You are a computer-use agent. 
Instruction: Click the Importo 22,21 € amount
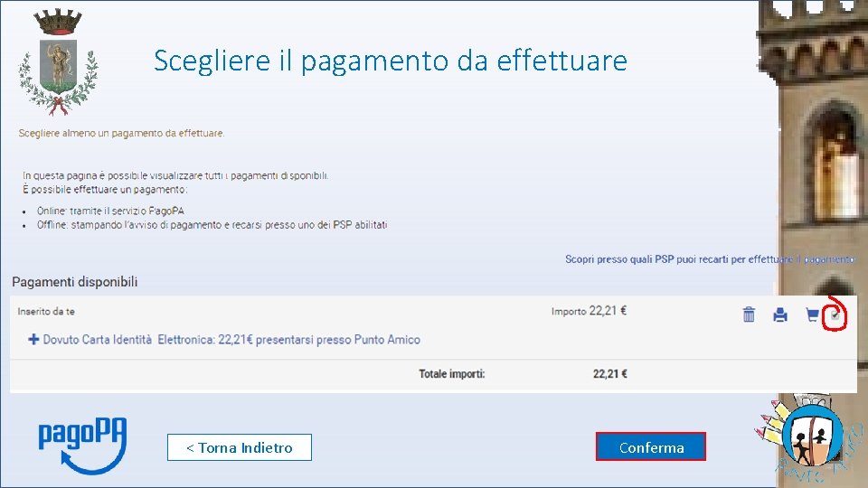pyautogui.click(x=589, y=311)
